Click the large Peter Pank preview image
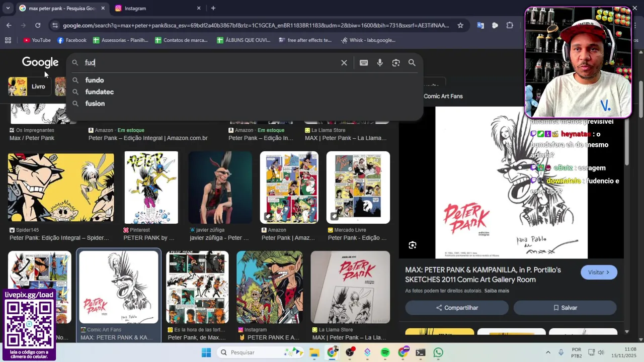 [511, 183]
